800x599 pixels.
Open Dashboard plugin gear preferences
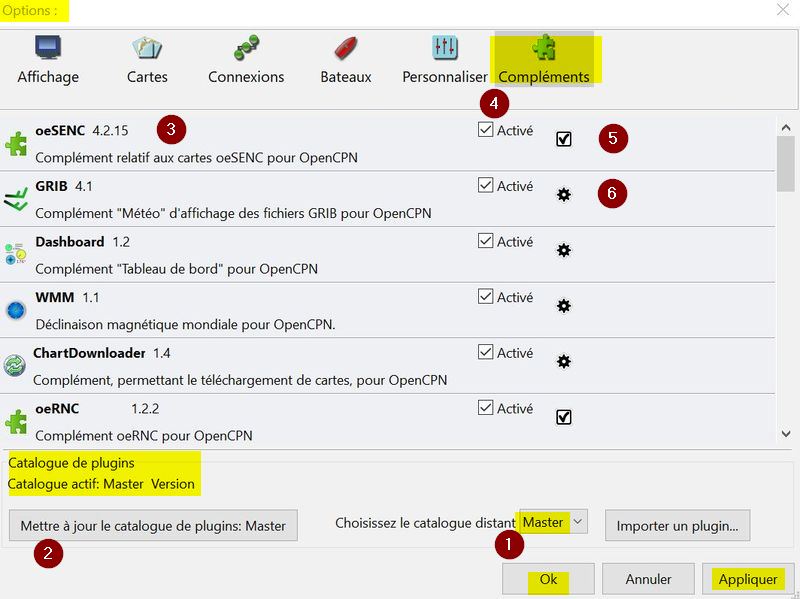coord(563,250)
